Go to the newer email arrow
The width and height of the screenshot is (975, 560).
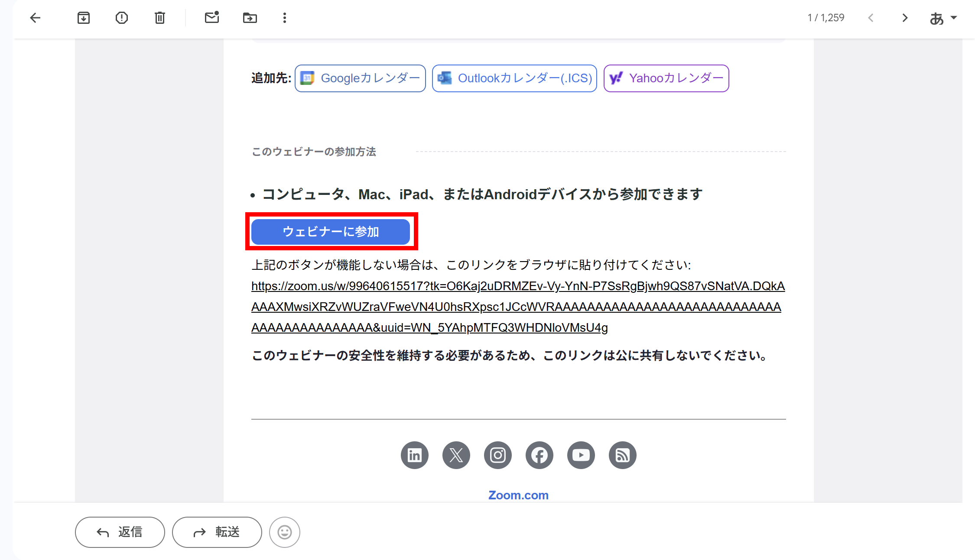point(871,18)
